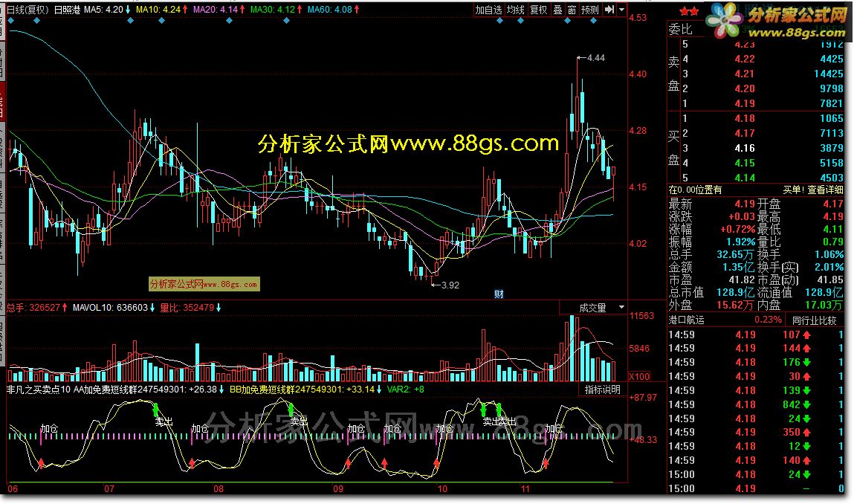Viewport: 854px width, 504px height.
Task: Click 换手 value 1.06%
Action: [829, 254]
